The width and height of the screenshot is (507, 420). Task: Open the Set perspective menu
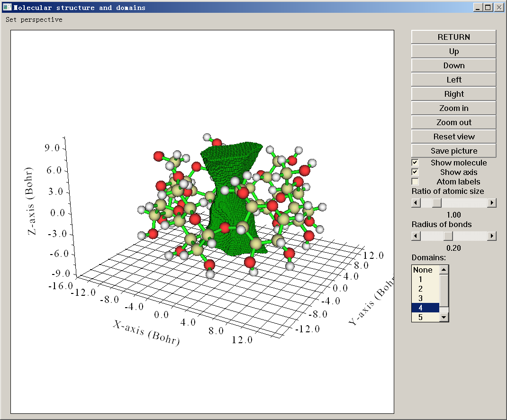click(34, 20)
